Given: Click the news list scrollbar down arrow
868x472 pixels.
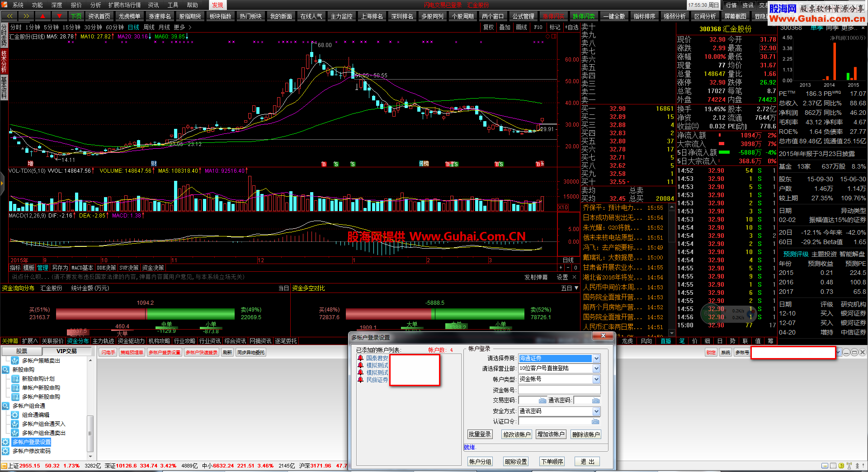Looking at the screenshot, I should coord(672,333).
